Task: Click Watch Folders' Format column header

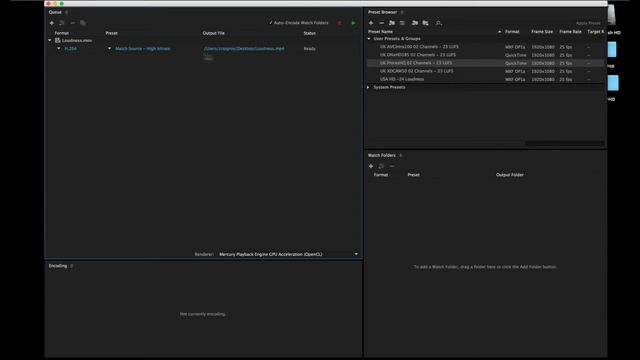Action: pyautogui.click(x=381, y=175)
